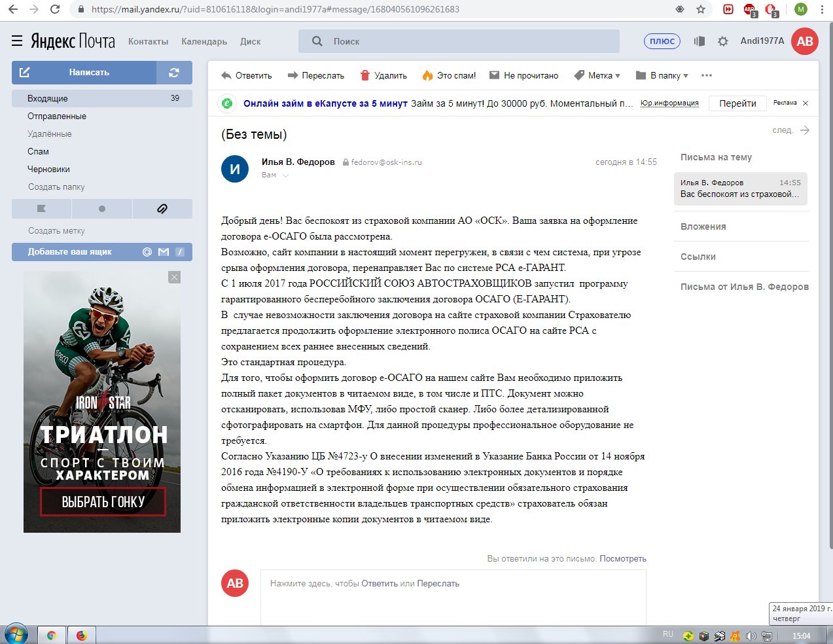Mark message as Не прочитано
Viewport: 833px width, 644px height.
pyautogui.click(x=524, y=75)
